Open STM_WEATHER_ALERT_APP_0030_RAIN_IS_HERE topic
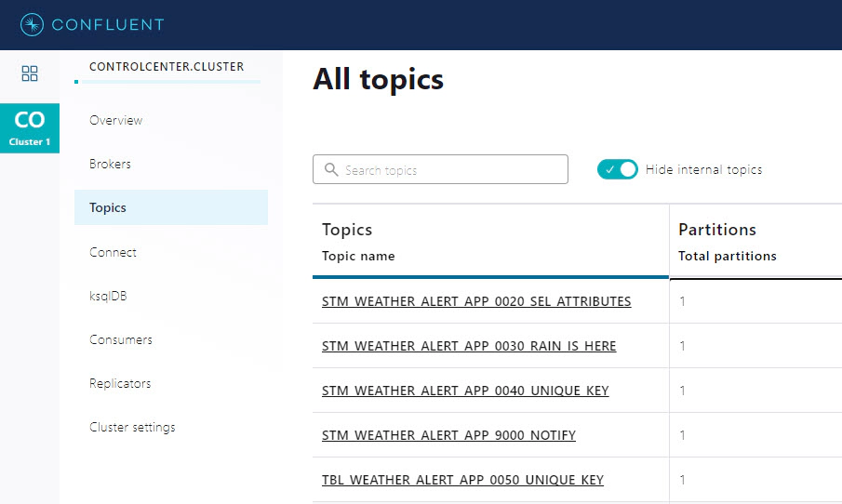The image size is (842, 504). (x=469, y=346)
